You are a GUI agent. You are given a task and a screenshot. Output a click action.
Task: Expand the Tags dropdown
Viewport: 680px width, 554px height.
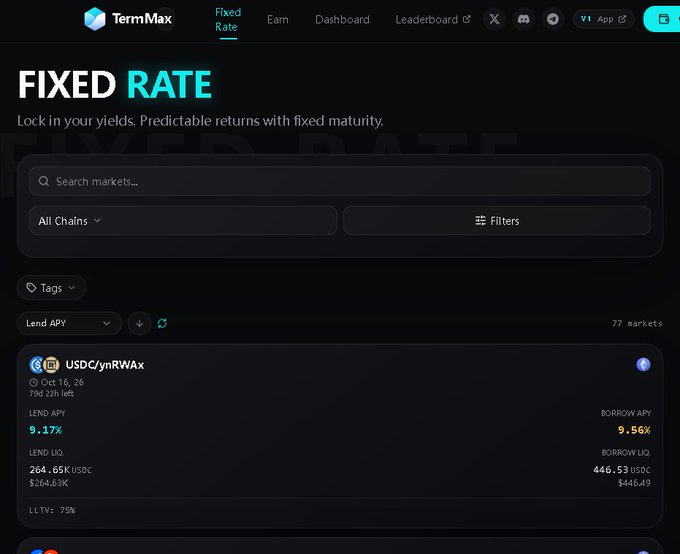click(51, 288)
